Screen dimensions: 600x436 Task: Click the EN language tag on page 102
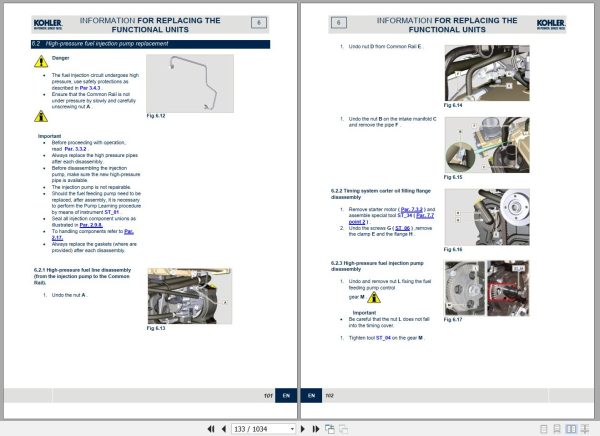[311, 396]
